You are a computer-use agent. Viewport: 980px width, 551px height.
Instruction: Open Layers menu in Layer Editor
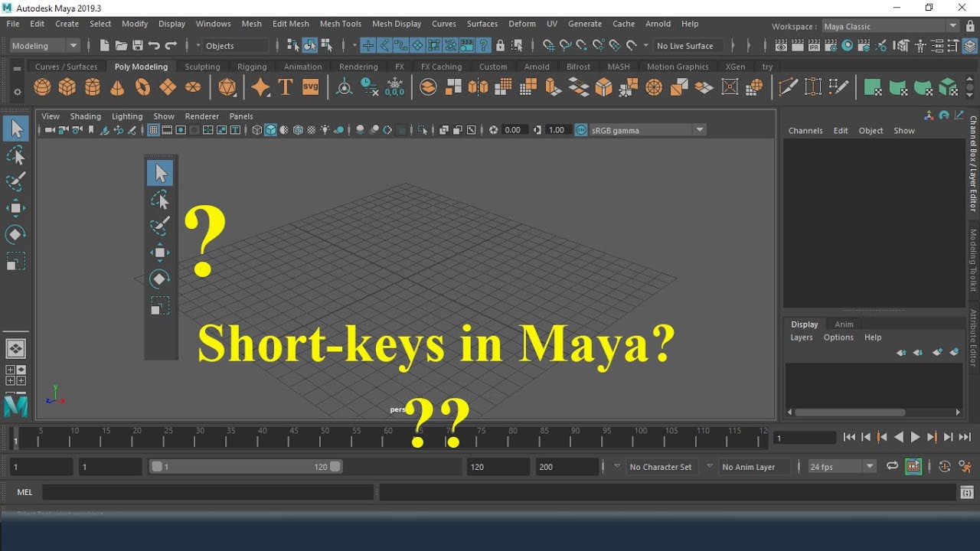(802, 337)
